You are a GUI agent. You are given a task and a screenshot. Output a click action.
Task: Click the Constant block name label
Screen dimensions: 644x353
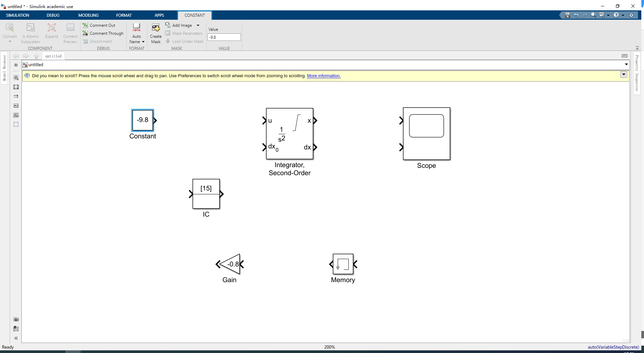tap(143, 136)
